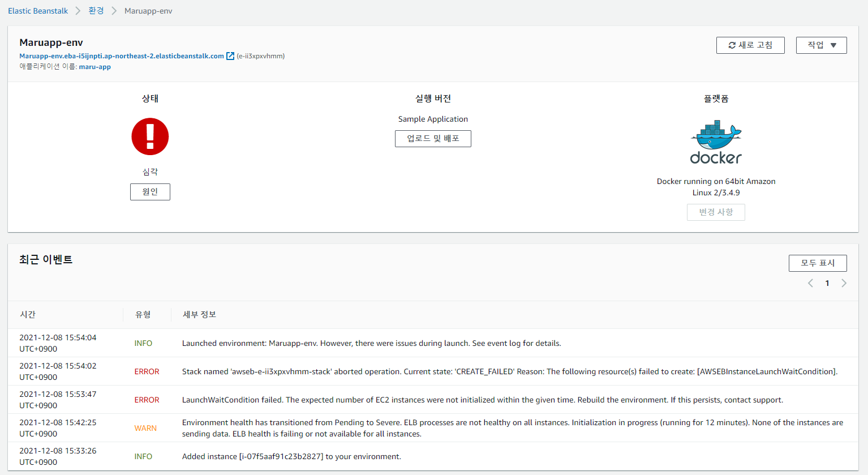This screenshot has width=868, height=475.
Task: Click the timestamp 2021-12-08 15:54:02
Action: click(x=58, y=371)
